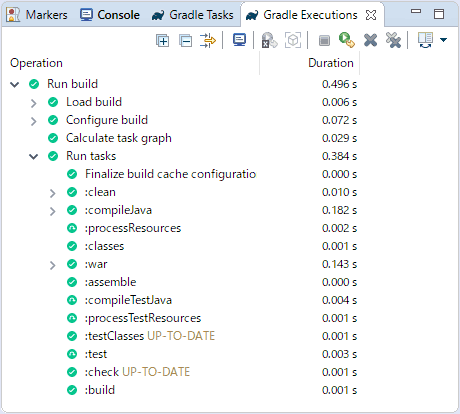Expand the :compileJava task node
This screenshot has width=460, height=414.
click(x=52, y=211)
